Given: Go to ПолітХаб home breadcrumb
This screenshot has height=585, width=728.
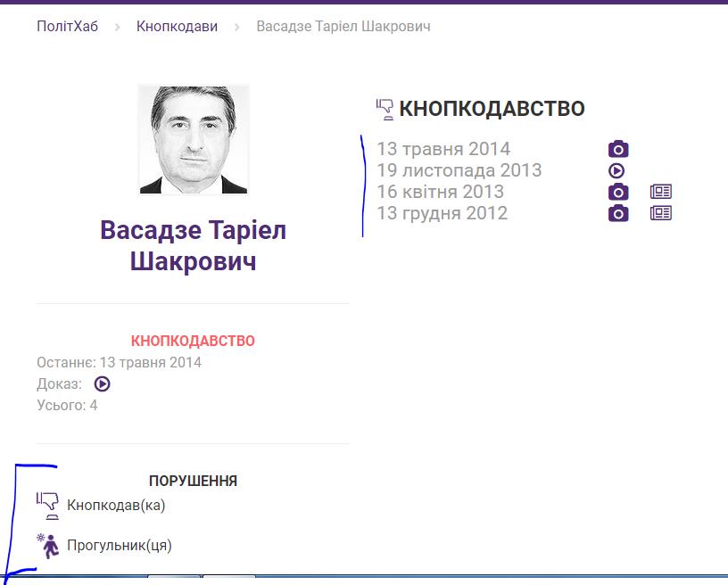Looking at the screenshot, I should pyautogui.click(x=67, y=27).
